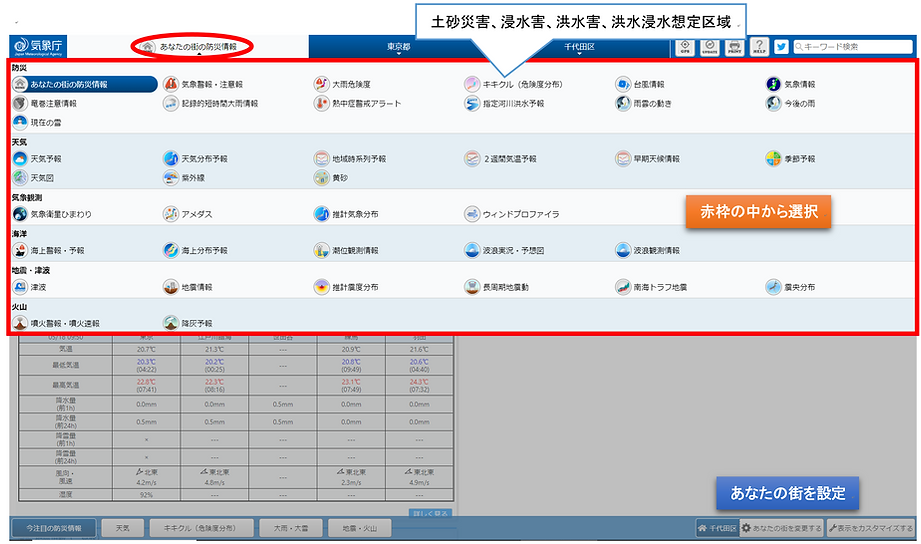Expand the 千代田区 dropdown in the header
Viewport: 921px width, 544px height.
[x=579, y=47]
